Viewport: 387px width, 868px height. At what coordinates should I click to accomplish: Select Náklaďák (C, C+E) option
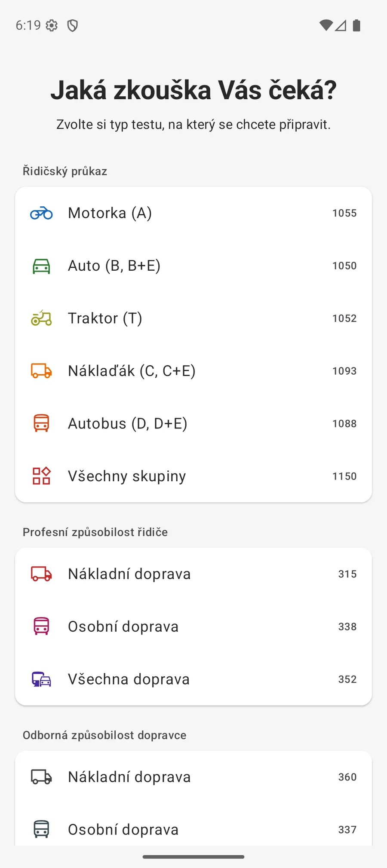[x=193, y=371]
